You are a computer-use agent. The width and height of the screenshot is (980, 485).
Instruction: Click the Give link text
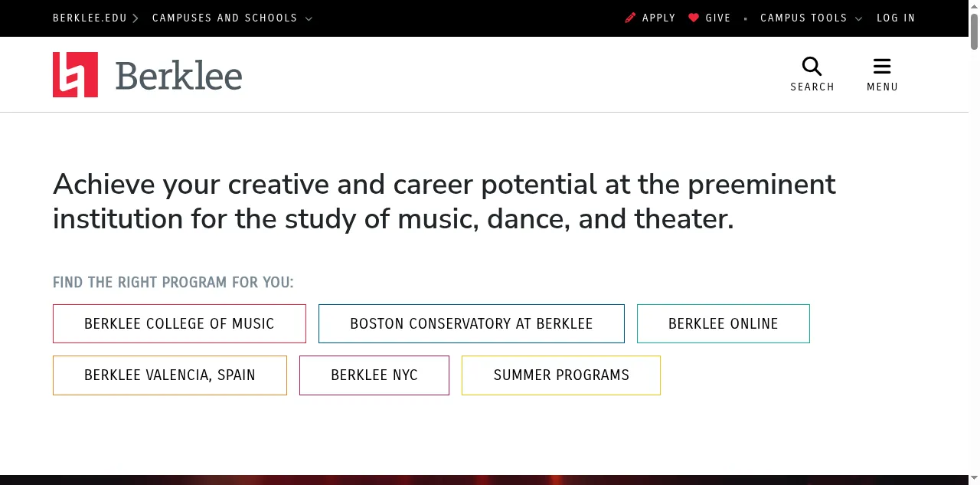(x=718, y=18)
